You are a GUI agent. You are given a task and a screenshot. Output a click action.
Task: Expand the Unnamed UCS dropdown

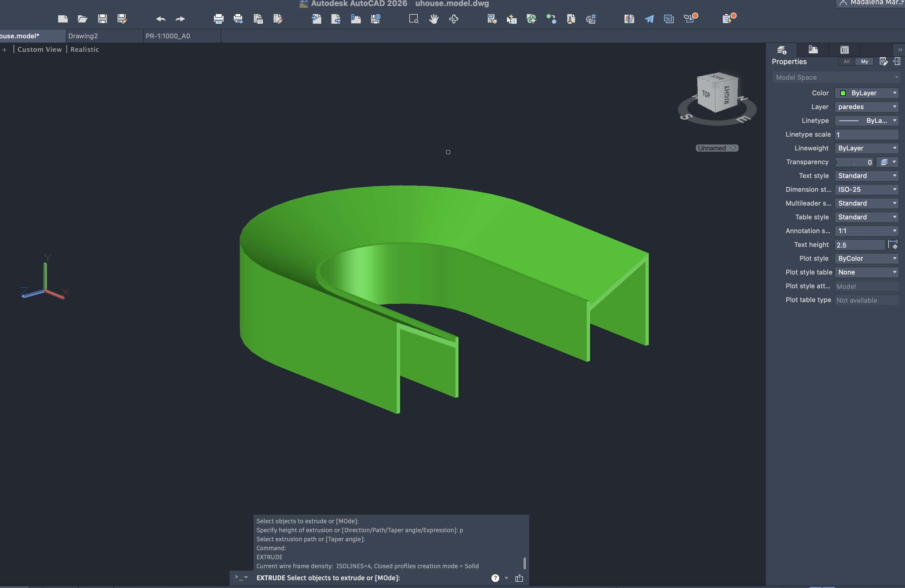pos(717,148)
